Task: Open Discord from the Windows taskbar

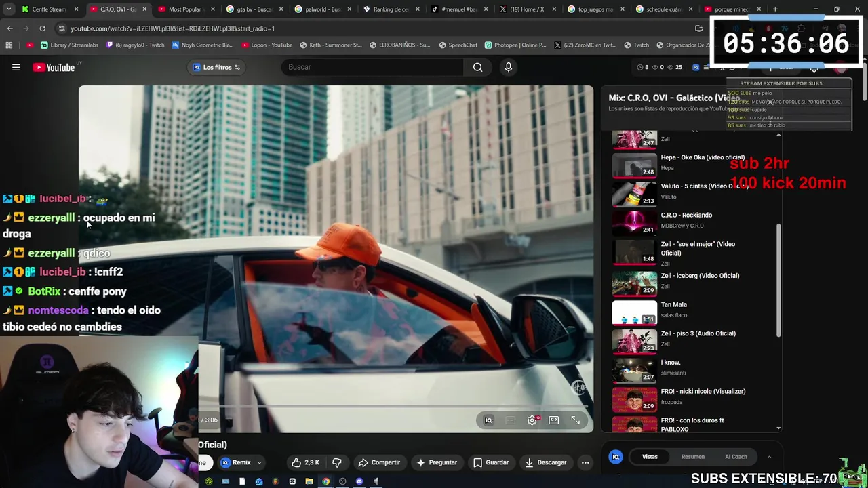Action: coord(359,481)
